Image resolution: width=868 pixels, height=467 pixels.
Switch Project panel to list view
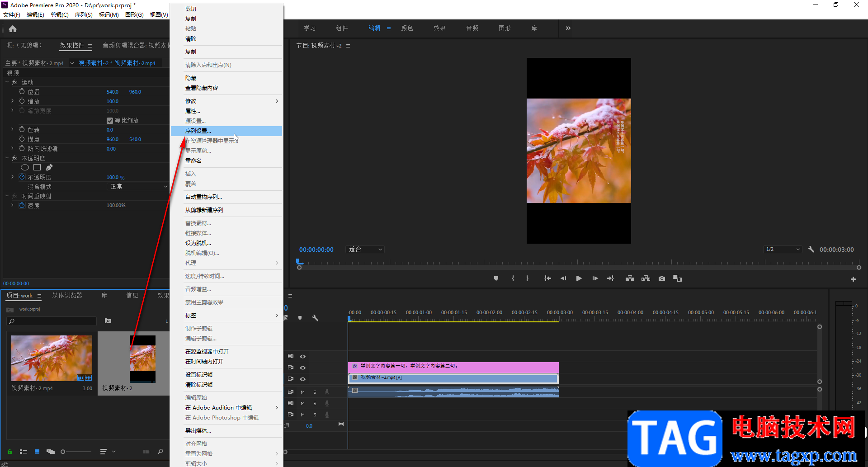[24, 452]
